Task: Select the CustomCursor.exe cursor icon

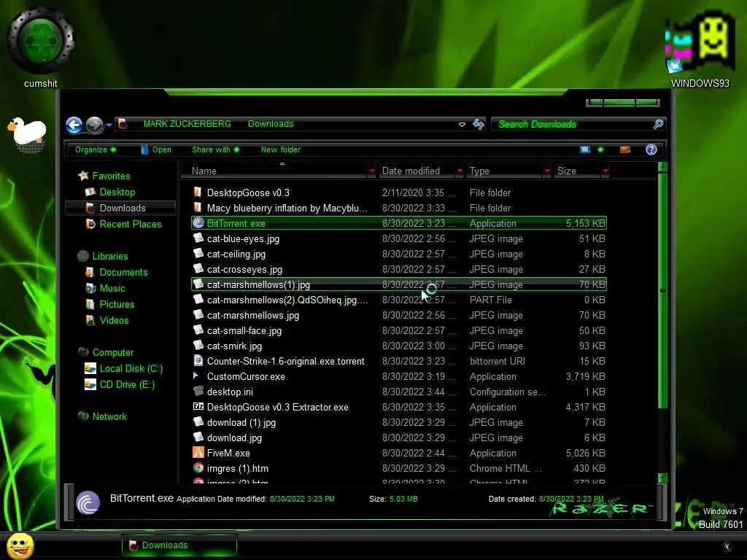Action: [x=196, y=376]
